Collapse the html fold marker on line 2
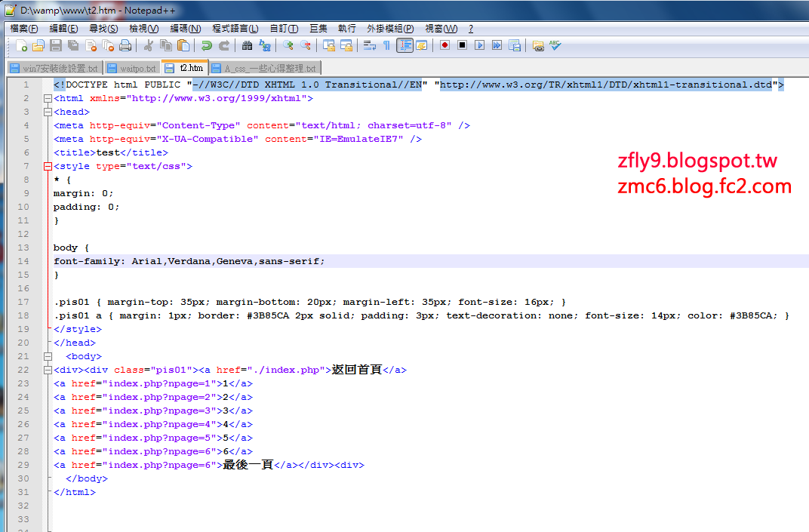Screen dimensions: 809x532 48,98
